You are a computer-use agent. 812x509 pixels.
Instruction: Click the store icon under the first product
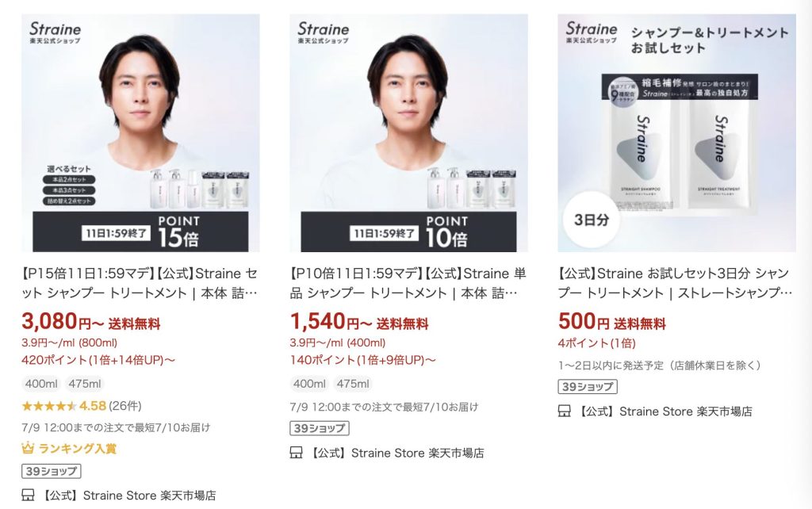tap(28, 496)
